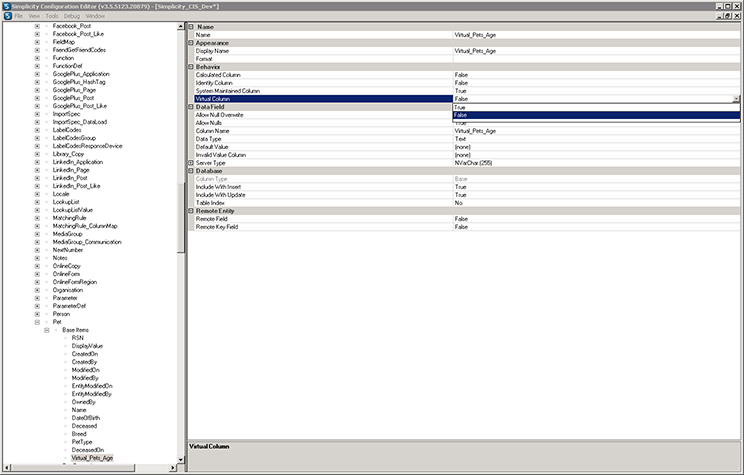Click the tree scroll down arrow
The height and width of the screenshot is (475, 744).
(x=181, y=459)
